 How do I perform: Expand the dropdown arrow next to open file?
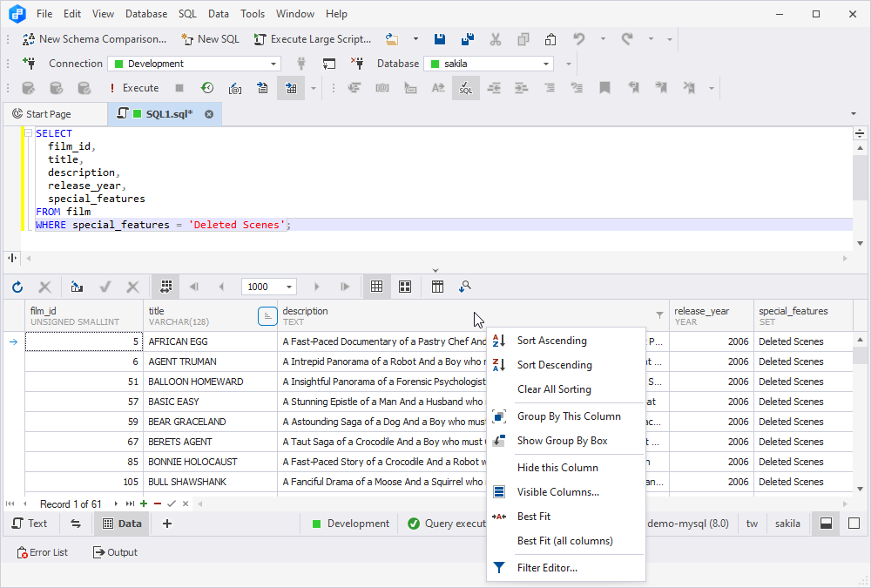pyautogui.click(x=415, y=39)
